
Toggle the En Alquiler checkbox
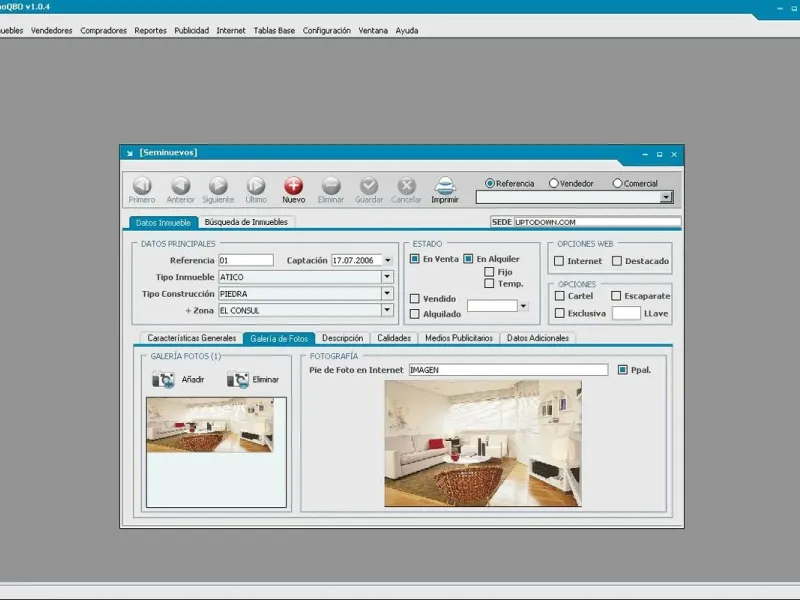[x=468, y=259]
